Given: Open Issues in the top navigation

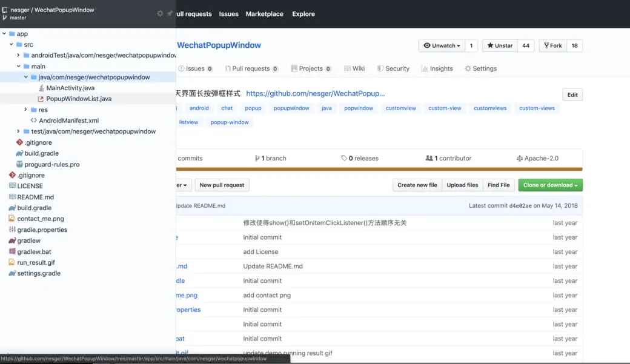Looking at the screenshot, I should (x=228, y=14).
